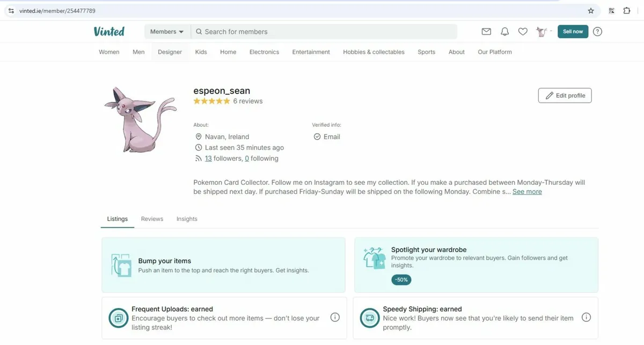Open the Bump your items card
The width and height of the screenshot is (644, 345).
[223, 265]
